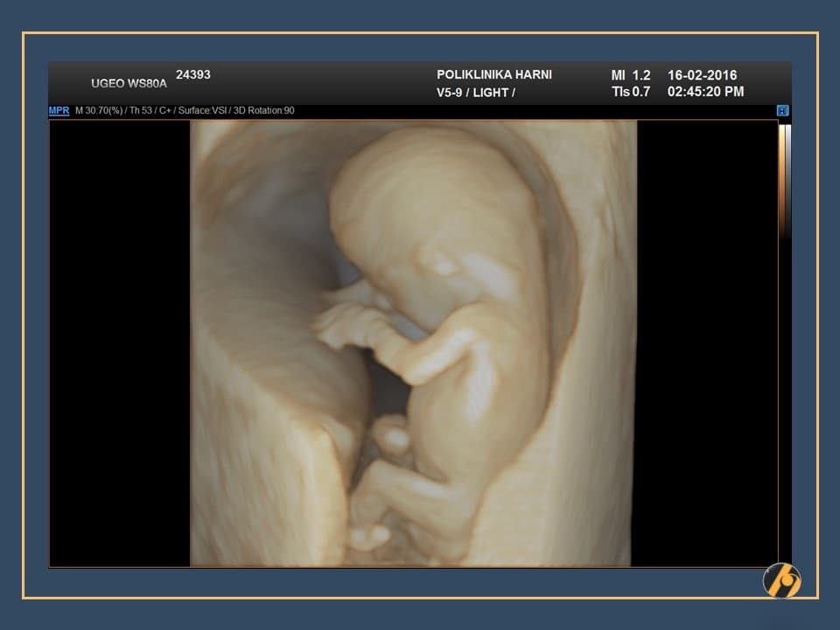Viewport: 840px width, 630px height.
Task: Click the date 16-02-2016
Action: coord(702,75)
